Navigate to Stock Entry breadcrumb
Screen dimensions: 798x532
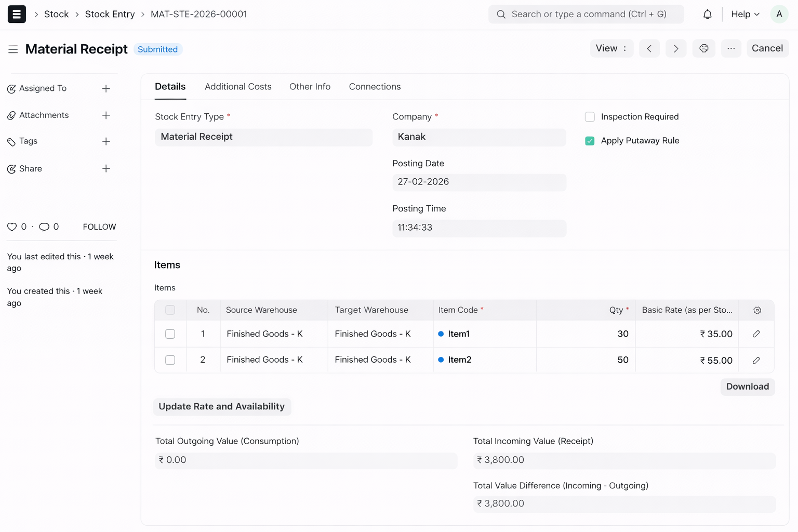click(x=110, y=14)
